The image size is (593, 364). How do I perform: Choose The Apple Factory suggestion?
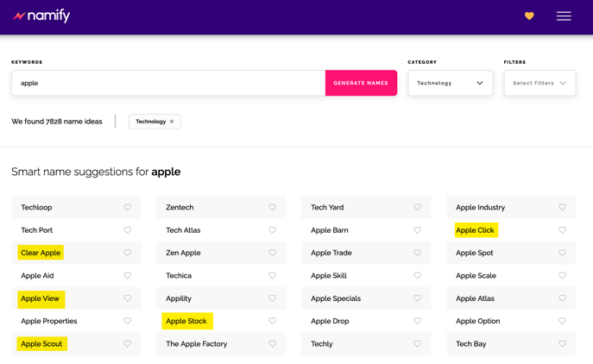click(x=197, y=343)
